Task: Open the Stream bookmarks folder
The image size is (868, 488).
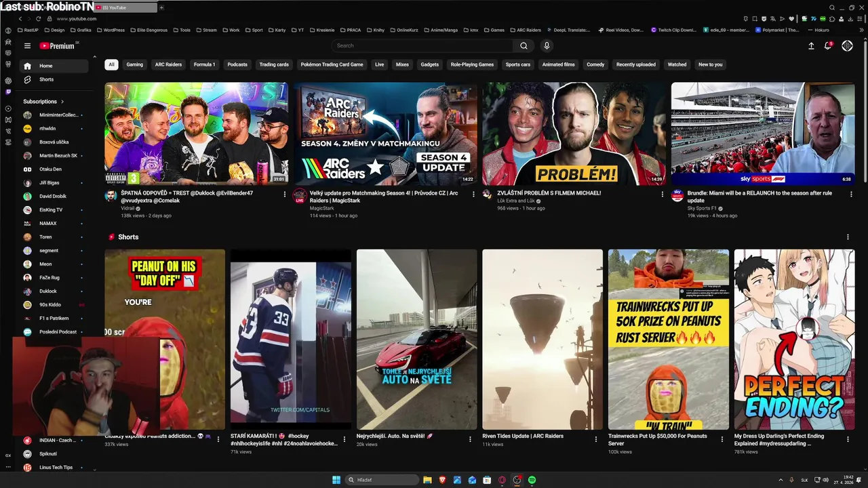Action: [x=206, y=30]
